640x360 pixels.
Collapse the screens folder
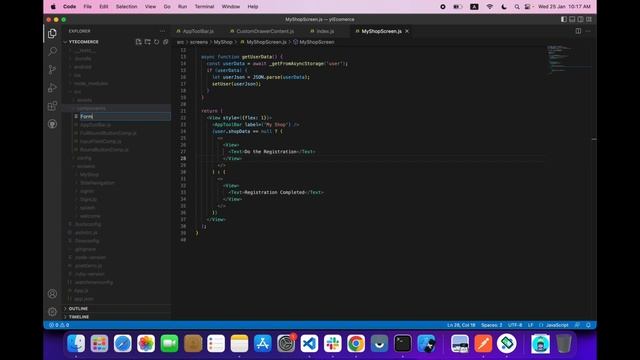click(86, 166)
